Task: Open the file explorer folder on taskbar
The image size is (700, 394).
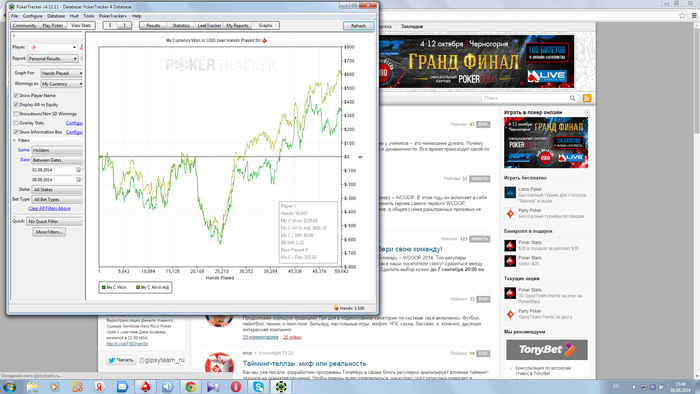Action: (x=32, y=387)
